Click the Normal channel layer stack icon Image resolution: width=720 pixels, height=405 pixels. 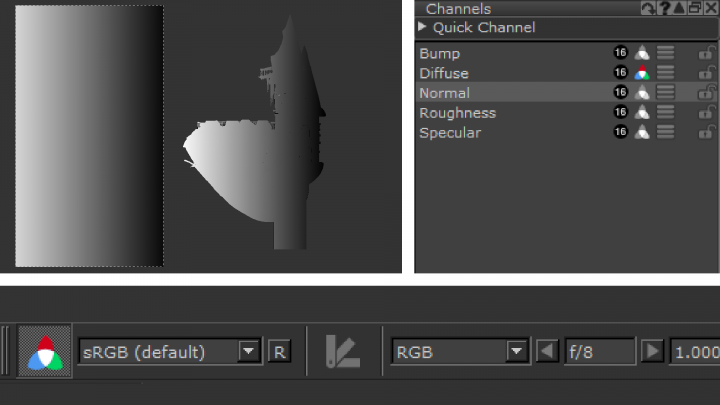click(x=665, y=92)
